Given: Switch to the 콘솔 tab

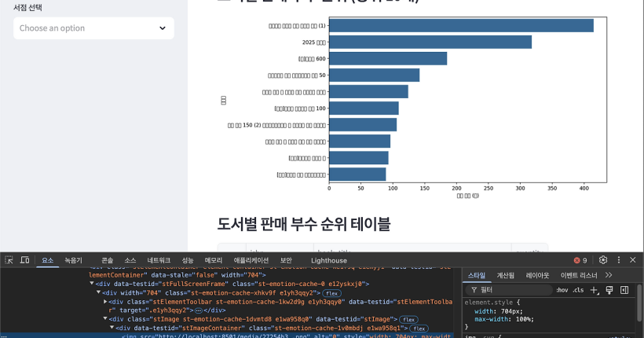Looking at the screenshot, I should tap(107, 260).
